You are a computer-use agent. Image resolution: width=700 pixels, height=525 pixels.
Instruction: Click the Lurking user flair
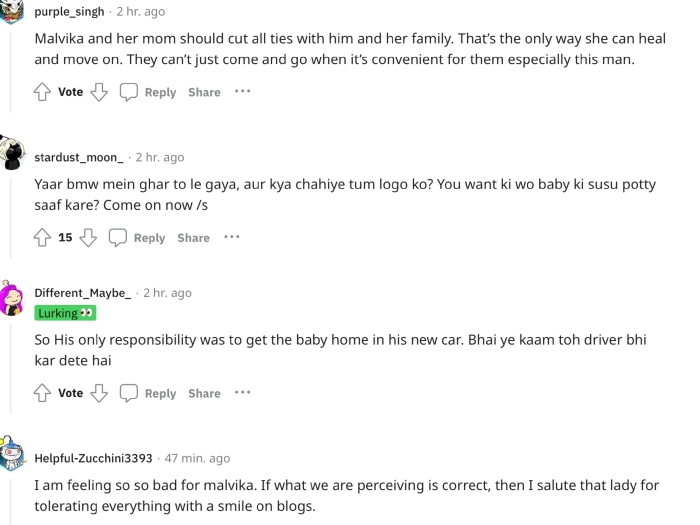coord(64,313)
